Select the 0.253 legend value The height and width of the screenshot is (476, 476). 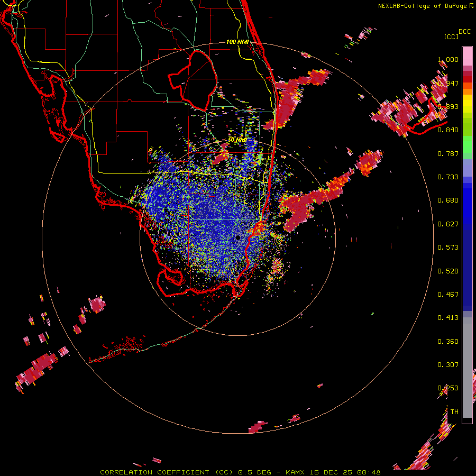[448, 388]
